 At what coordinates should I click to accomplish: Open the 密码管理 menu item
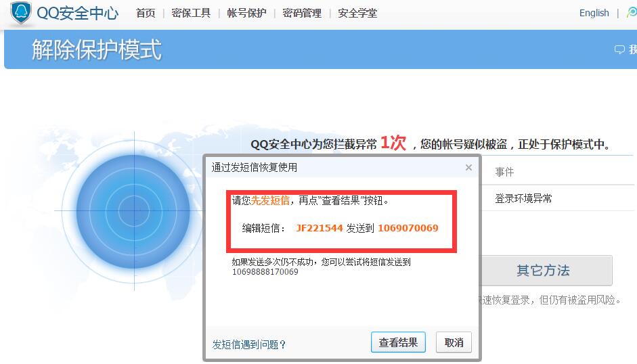coord(302,14)
